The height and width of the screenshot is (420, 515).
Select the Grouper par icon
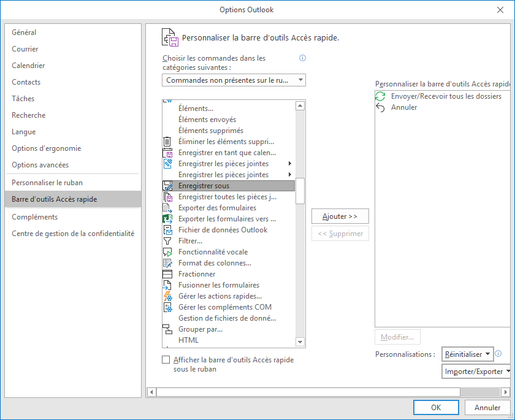167,329
